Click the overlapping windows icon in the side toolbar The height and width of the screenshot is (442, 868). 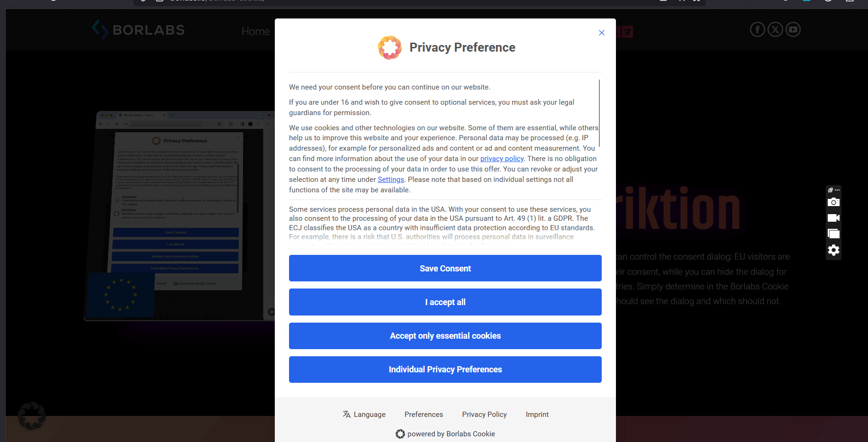[x=833, y=234]
